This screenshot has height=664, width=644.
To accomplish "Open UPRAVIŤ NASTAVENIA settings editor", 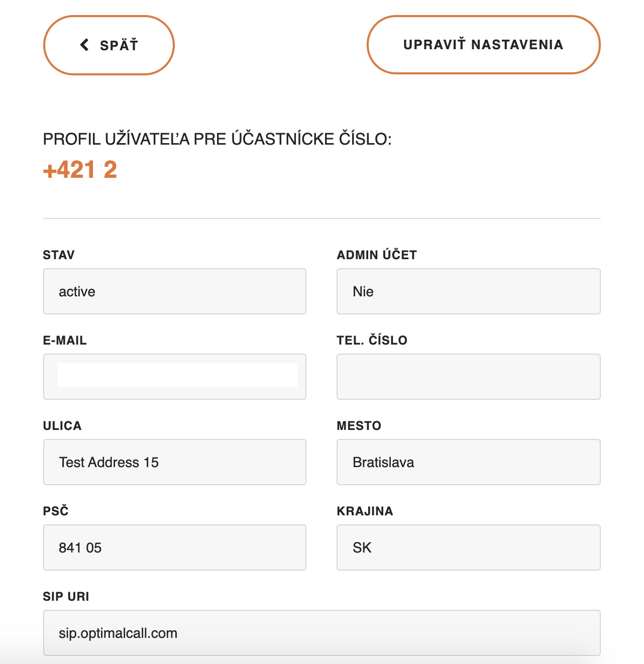I will (483, 45).
